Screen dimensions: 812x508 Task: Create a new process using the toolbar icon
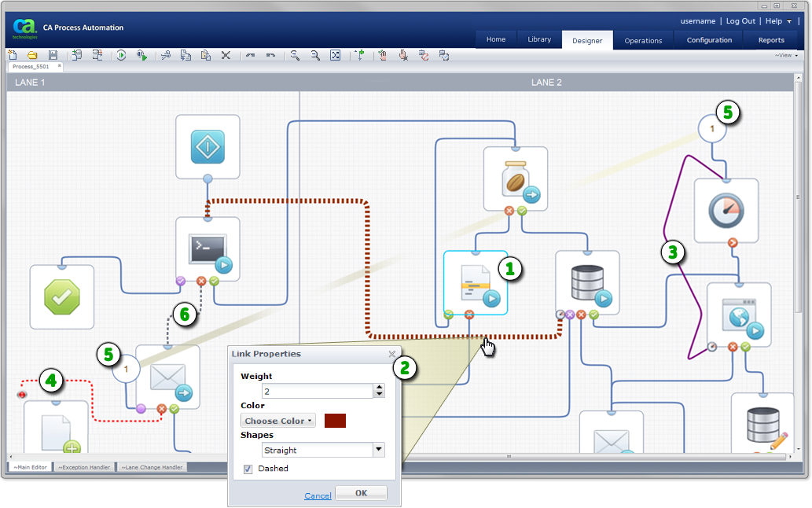[x=12, y=54]
